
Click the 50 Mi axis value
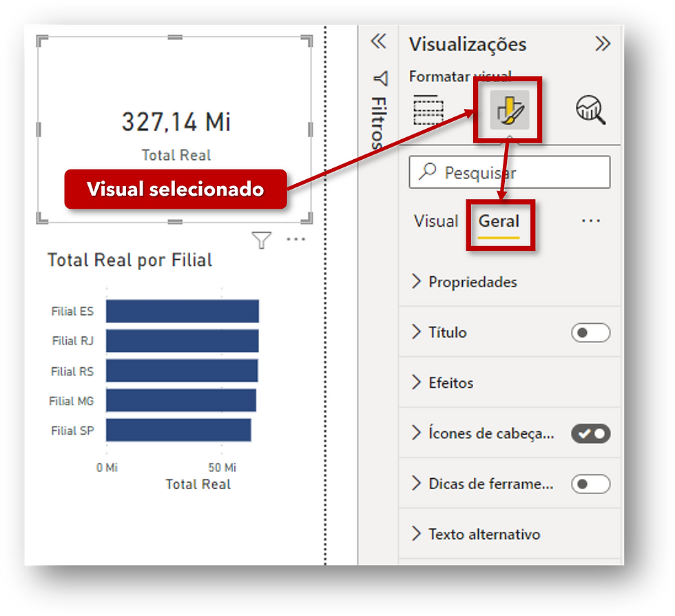(222, 467)
